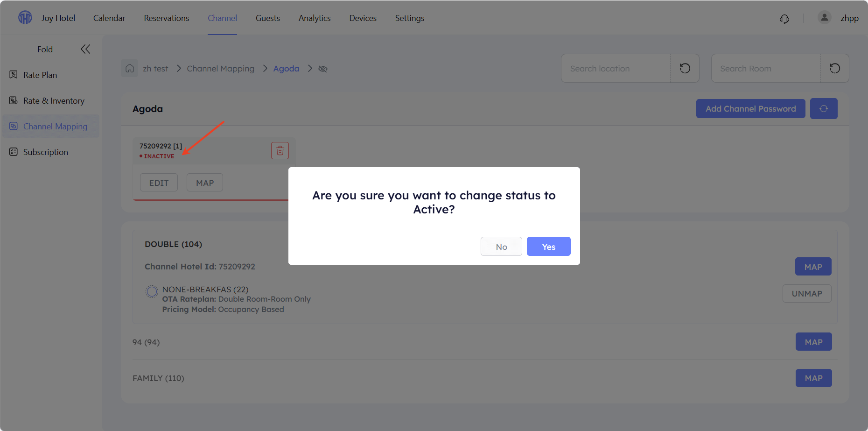868x431 pixels.
Task: Open the headset support icon
Action: click(784, 19)
